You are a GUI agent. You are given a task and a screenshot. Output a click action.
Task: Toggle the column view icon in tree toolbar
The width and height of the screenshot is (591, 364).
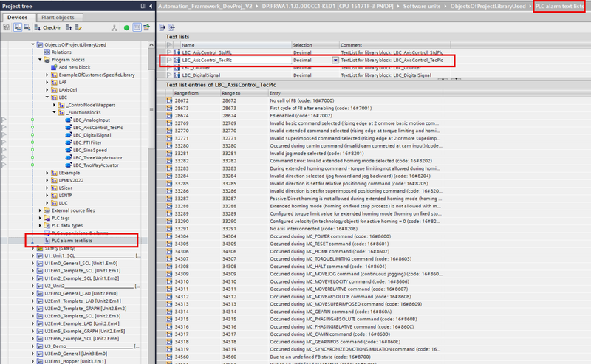pos(137,27)
